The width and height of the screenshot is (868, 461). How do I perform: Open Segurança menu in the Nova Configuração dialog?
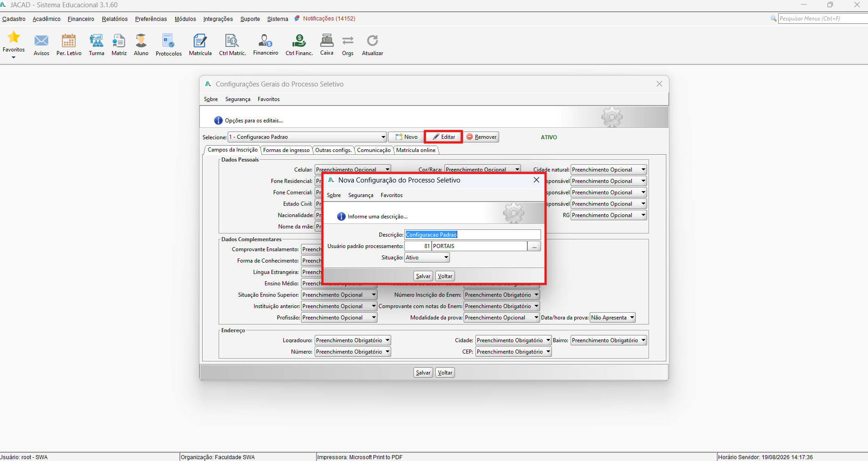(361, 195)
